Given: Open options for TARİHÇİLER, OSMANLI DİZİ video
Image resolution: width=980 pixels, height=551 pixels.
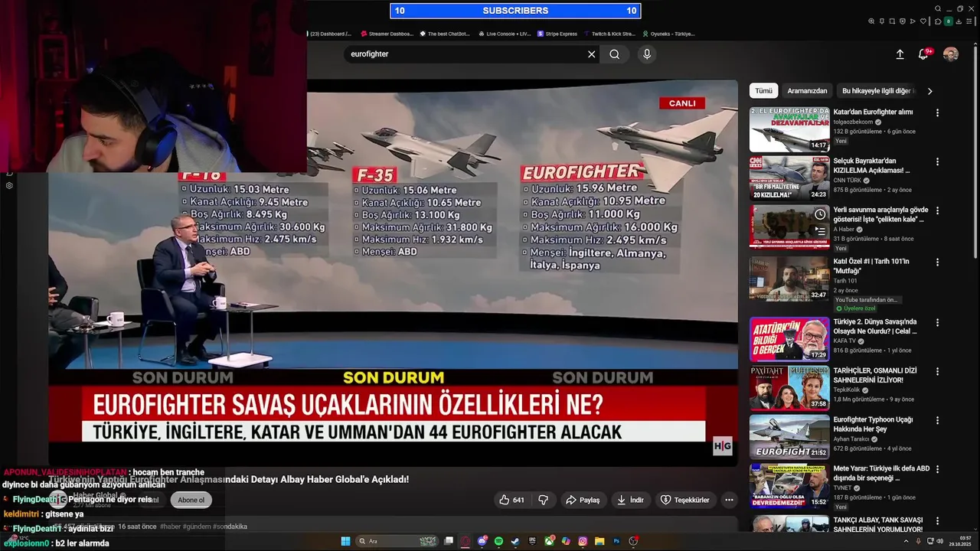Looking at the screenshot, I should point(937,371).
